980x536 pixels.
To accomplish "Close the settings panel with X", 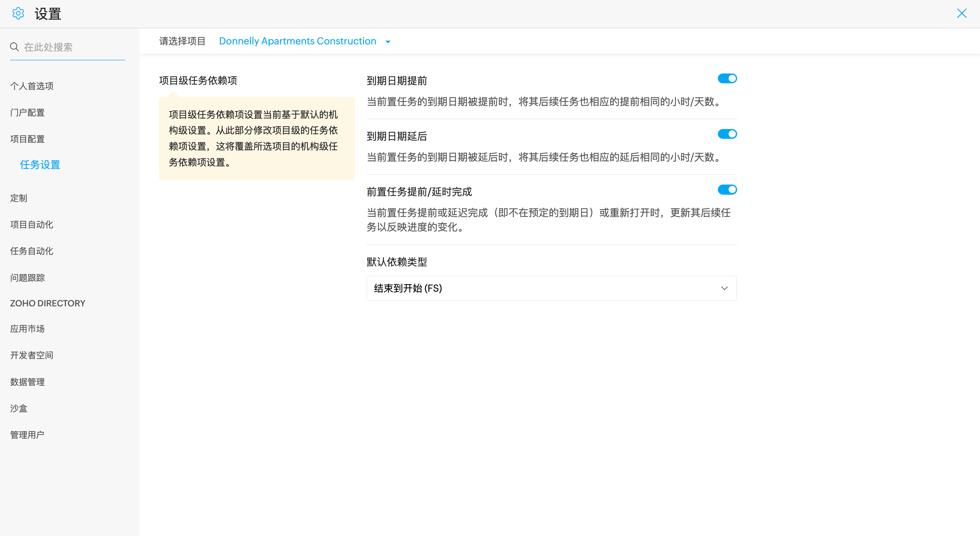I will [961, 14].
